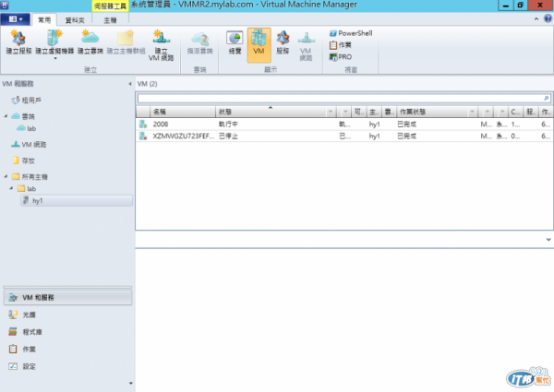The image size is (554, 392).
Task: Collapse the VM 和服務 navigation pane
Action: point(130,84)
